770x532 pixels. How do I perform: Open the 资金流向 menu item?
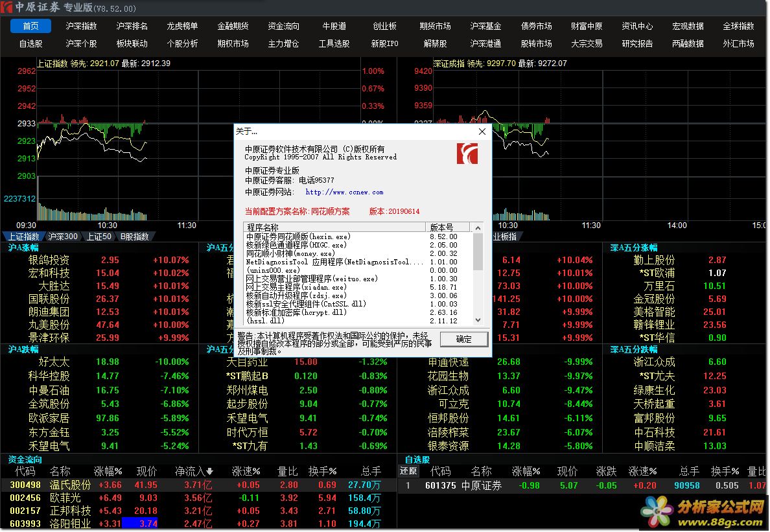(x=283, y=26)
